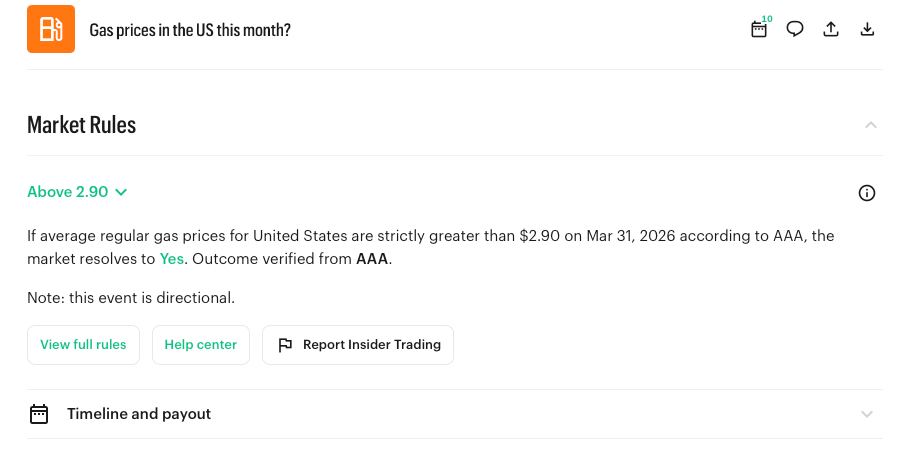This screenshot has height=452, width=913.
Task: Open the Help center button
Action: 201,345
